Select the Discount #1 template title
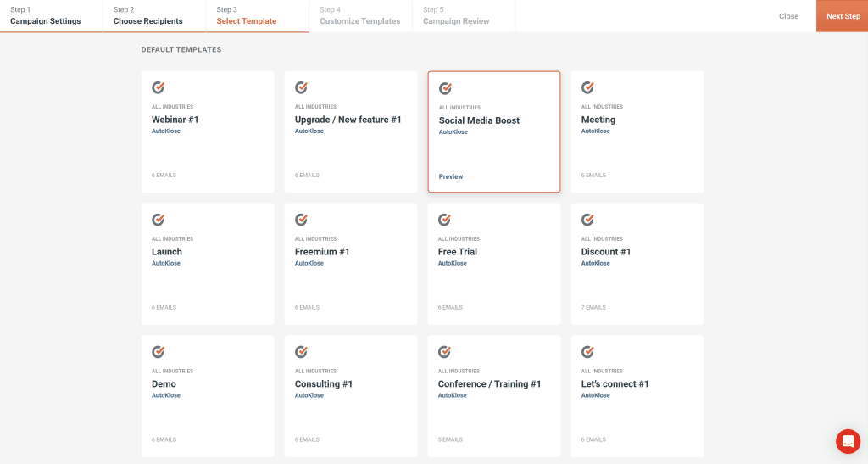This screenshot has height=464, width=868. 606,252
